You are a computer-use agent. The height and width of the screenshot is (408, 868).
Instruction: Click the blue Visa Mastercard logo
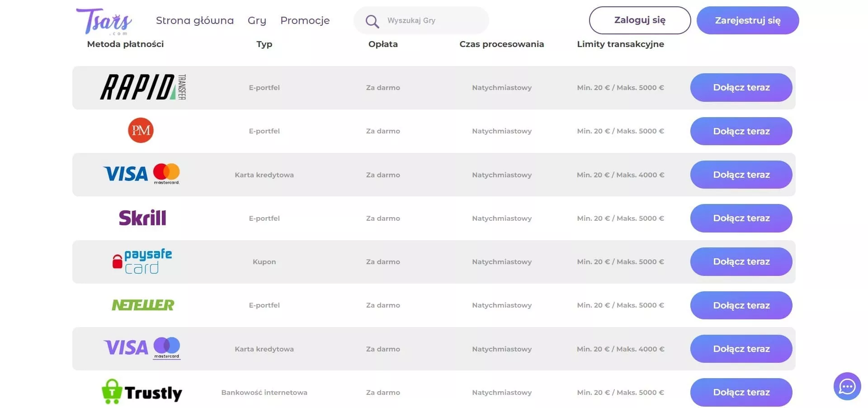point(142,174)
